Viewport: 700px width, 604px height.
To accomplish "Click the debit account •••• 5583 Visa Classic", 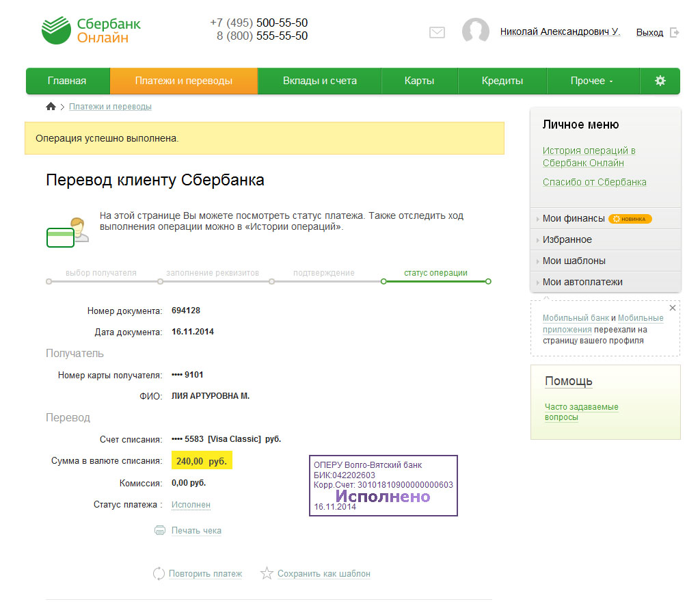I will pyautogui.click(x=226, y=439).
